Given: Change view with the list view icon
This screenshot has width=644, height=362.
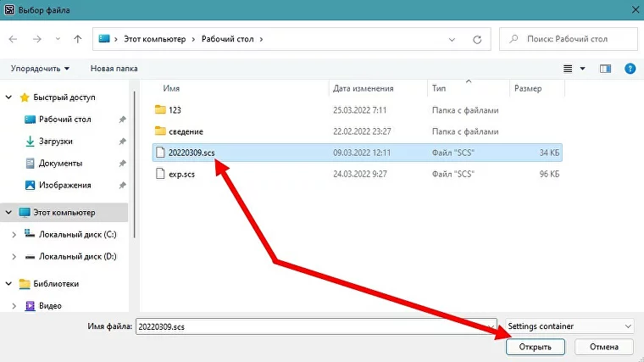Looking at the screenshot, I should click(x=568, y=69).
